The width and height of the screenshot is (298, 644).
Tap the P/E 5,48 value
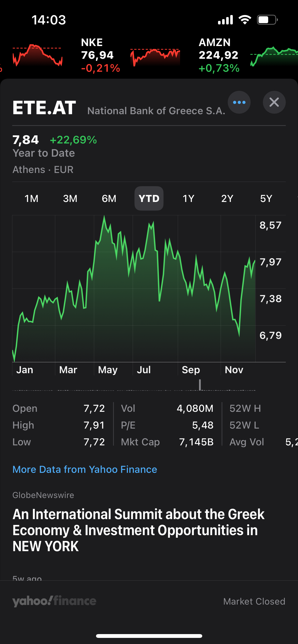[203, 425]
